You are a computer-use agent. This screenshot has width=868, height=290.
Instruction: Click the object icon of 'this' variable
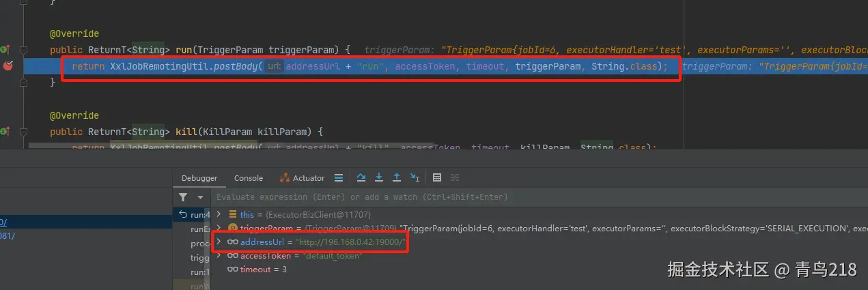point(232,215)
